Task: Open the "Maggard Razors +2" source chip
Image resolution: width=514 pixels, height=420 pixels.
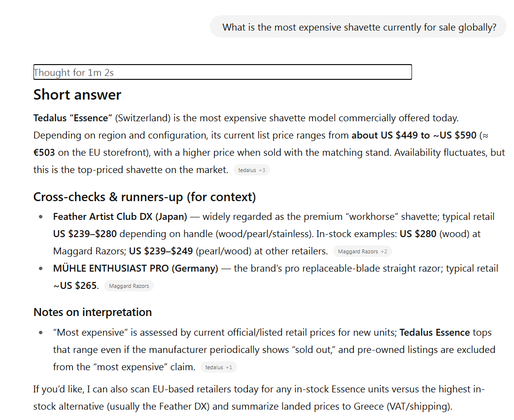Action: (362, 251)
